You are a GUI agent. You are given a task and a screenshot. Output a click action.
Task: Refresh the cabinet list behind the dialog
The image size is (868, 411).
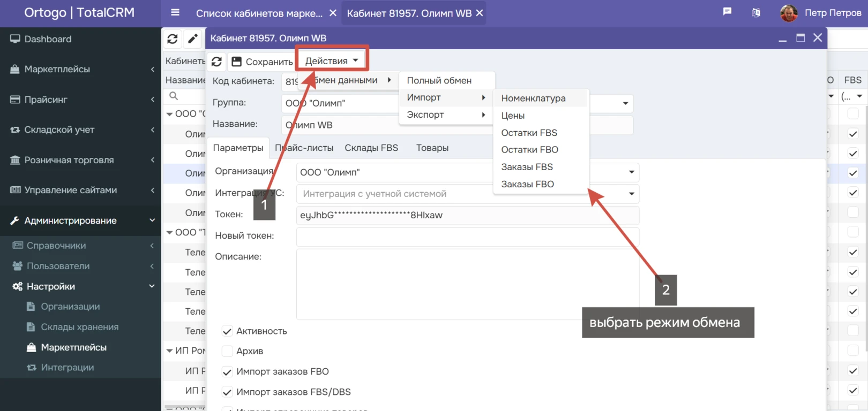click(x=172, y=39)
